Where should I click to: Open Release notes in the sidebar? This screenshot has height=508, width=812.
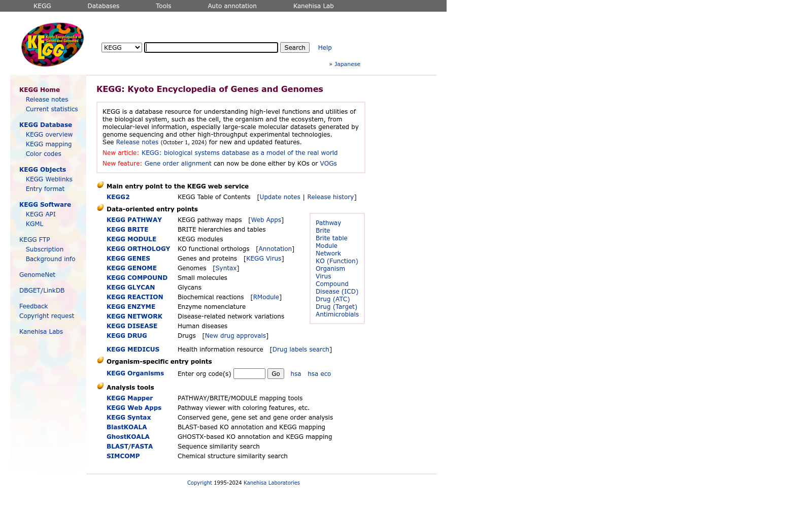click(x=47, y=100)
